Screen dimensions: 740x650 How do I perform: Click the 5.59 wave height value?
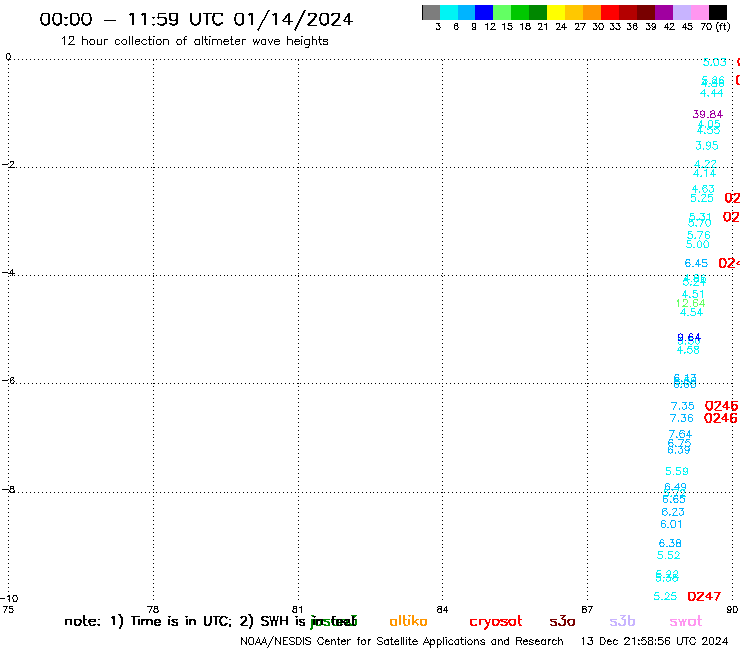point(676,471)
